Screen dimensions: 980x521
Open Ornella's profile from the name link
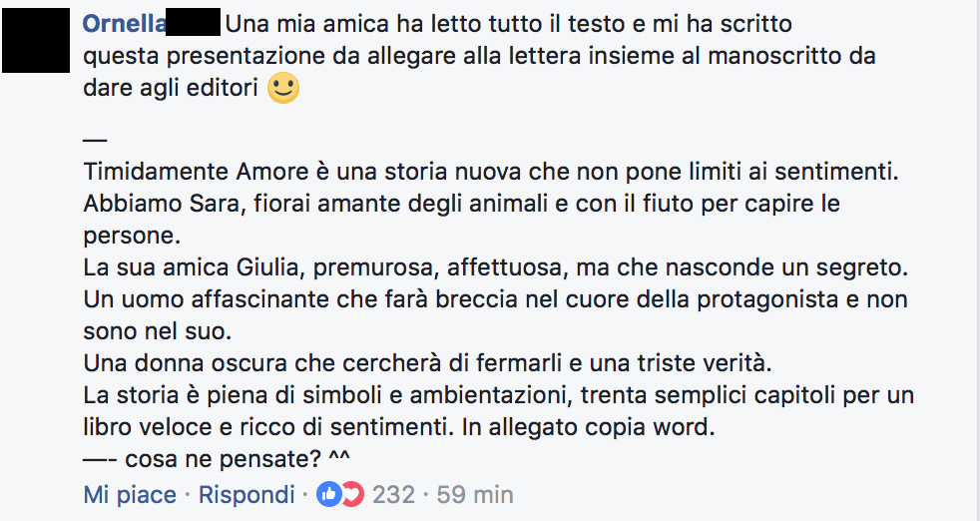[x=125, y=24]
